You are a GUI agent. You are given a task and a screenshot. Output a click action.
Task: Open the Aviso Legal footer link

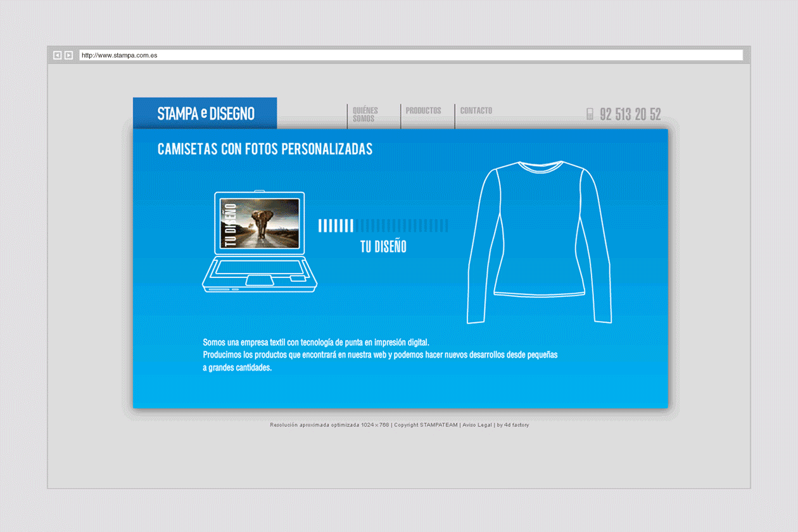pyautogui.click(x=477, y=425)
